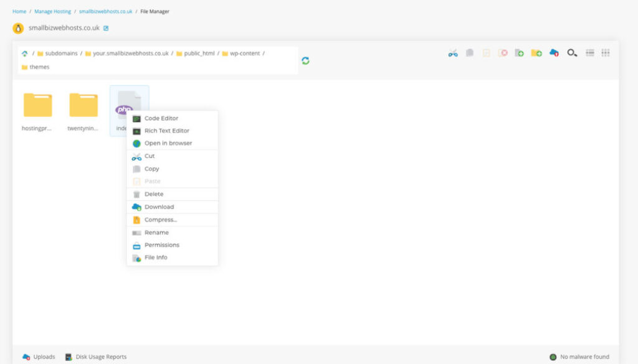This screenshot has width=638, height=364.
Task: Open the hostingpr... folder
Action: tap(37, 111)
